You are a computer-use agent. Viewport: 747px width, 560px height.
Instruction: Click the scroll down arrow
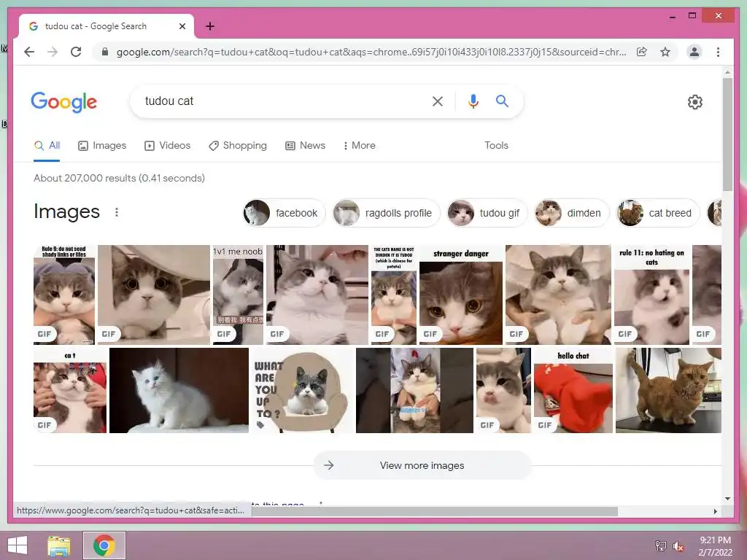tap(727, 499)
